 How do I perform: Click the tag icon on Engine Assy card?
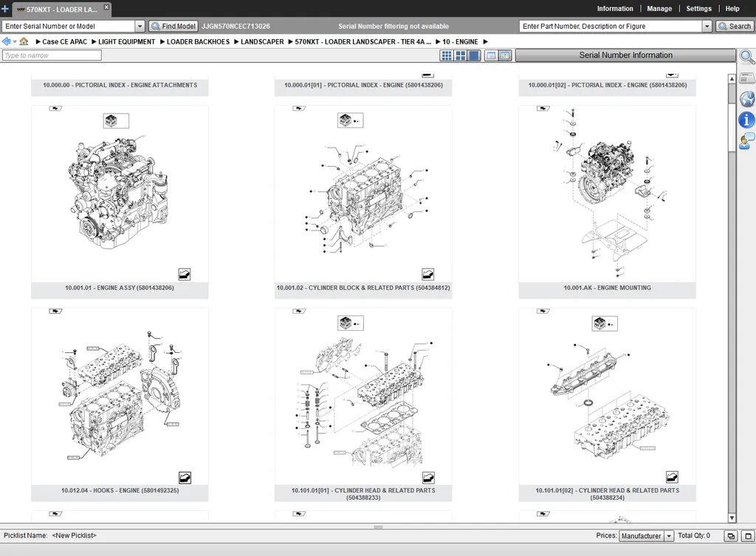tap(55, 109)
